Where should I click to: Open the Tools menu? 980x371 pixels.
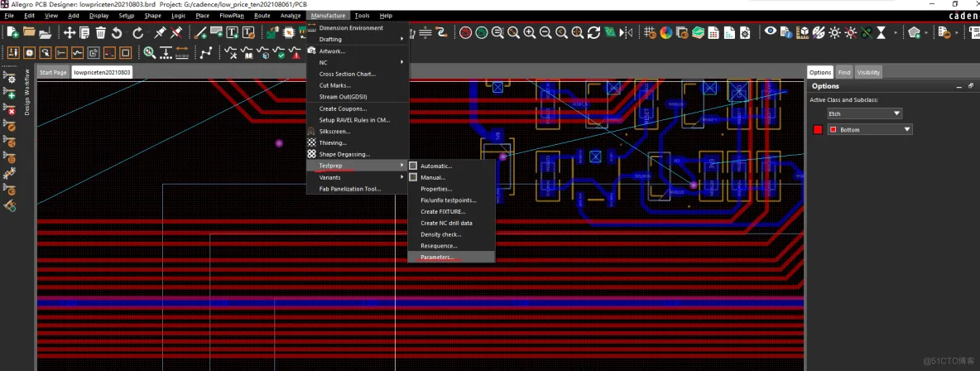pyautogui.click(x=362, y=16)
